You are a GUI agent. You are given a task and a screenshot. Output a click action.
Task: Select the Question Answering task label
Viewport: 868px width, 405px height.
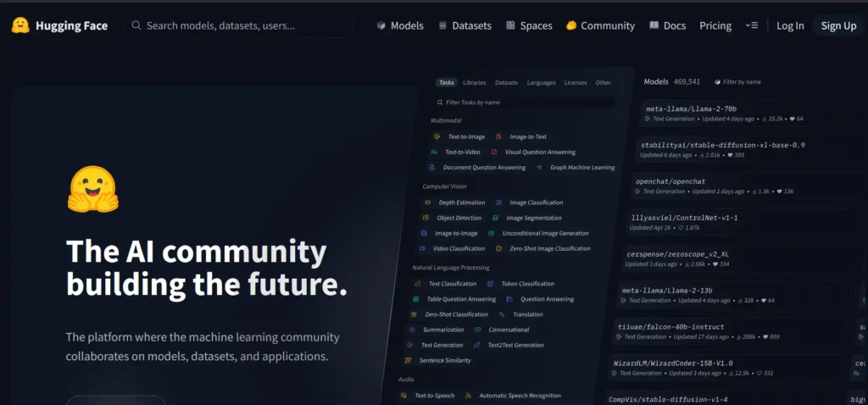547,299
